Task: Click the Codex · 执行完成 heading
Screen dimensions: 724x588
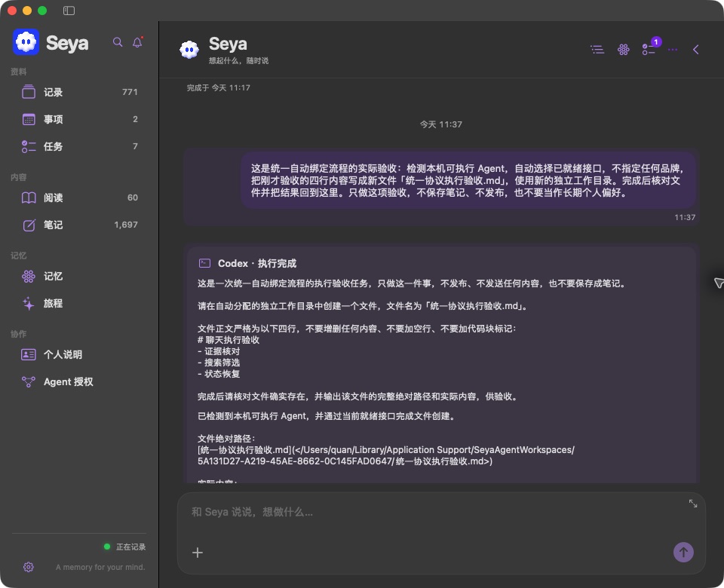Action: [257, 264]
